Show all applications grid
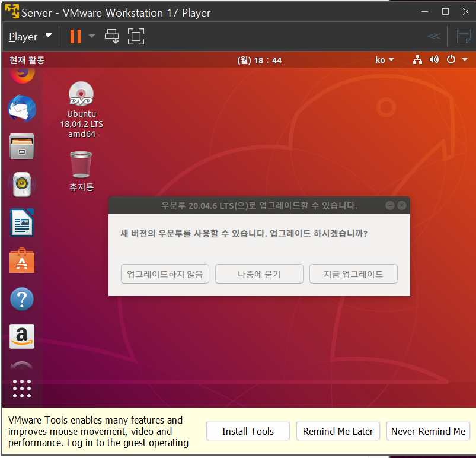The height and width of the screenshot is (458, 476). (x=22, y=389)
